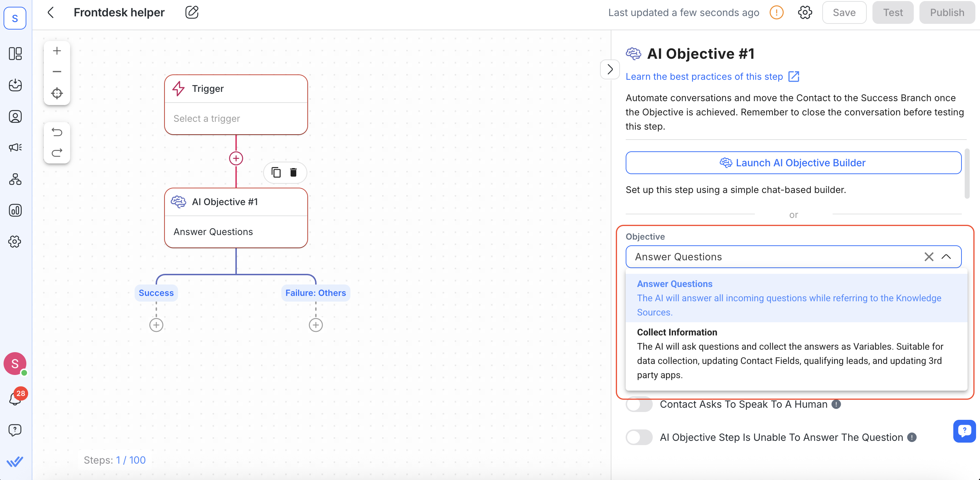The height and width of the screenshot is (480, 980).
Task: Clear the Objective selection with X
Action: (x=929, y=257)
